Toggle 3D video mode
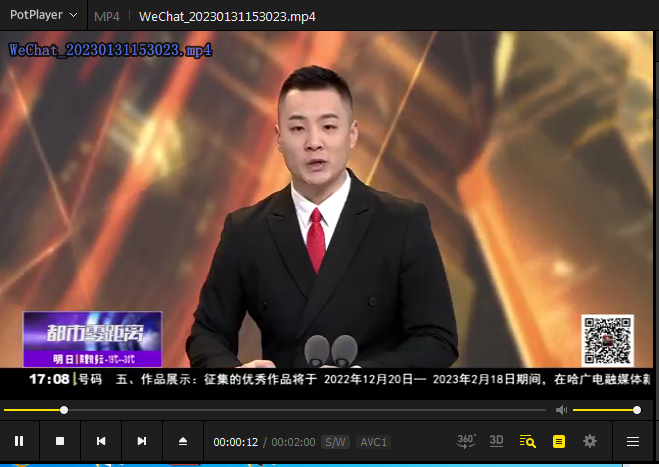Image resolution: width=659 pixels, height=467 pixels. click(496, 441)
